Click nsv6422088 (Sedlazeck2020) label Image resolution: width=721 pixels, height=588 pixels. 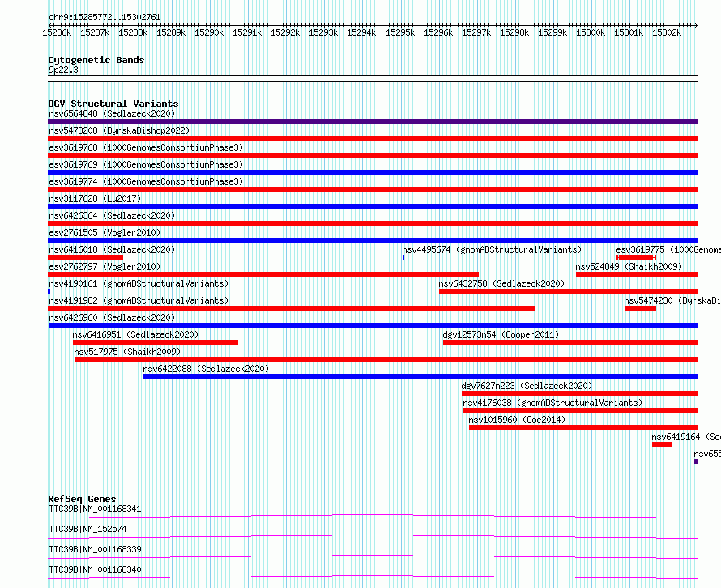tap(206, 369)
